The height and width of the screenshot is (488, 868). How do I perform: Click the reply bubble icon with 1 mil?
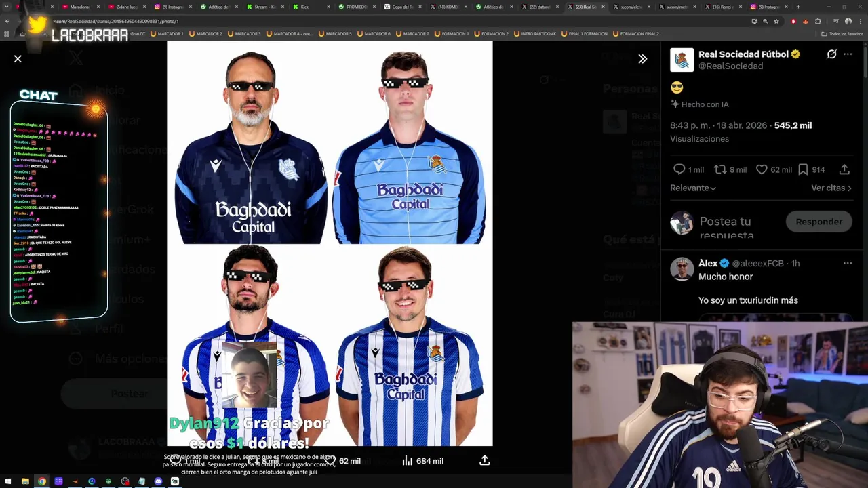pyautogui.click(x=679, y=169)
